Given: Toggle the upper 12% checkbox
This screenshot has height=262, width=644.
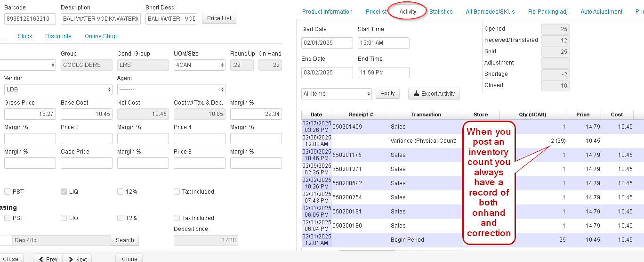Looking at the screenshot, I should [x=120, y=192].
